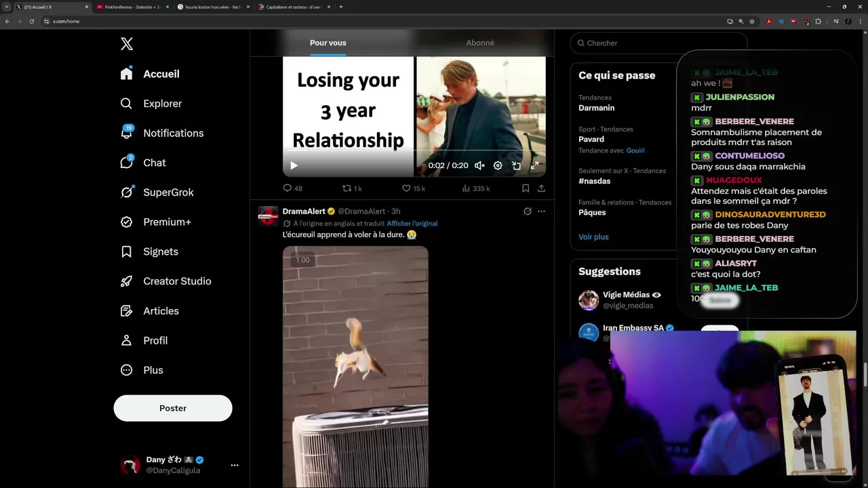This screenshot has width=868, height=488.
Task: Open the Profil person icon
Action: 126,340
